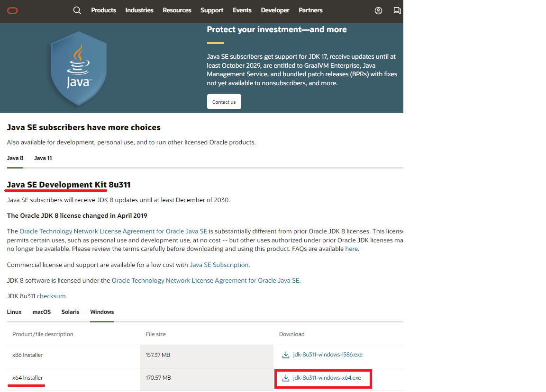This screenshot has height=392, width=546.
Task: Click 'The Oracle JDK 8 license changed' heading
Action: tap(77, 216)
